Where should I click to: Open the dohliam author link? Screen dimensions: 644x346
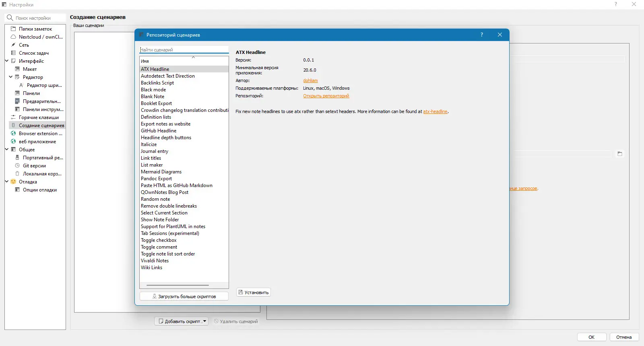tap(310, 80)
